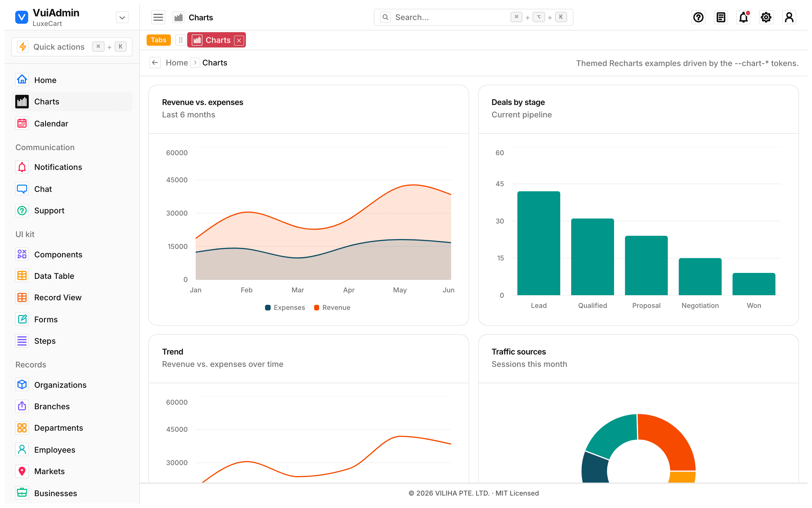Click the Deals by stage card title

pos(518,102)
